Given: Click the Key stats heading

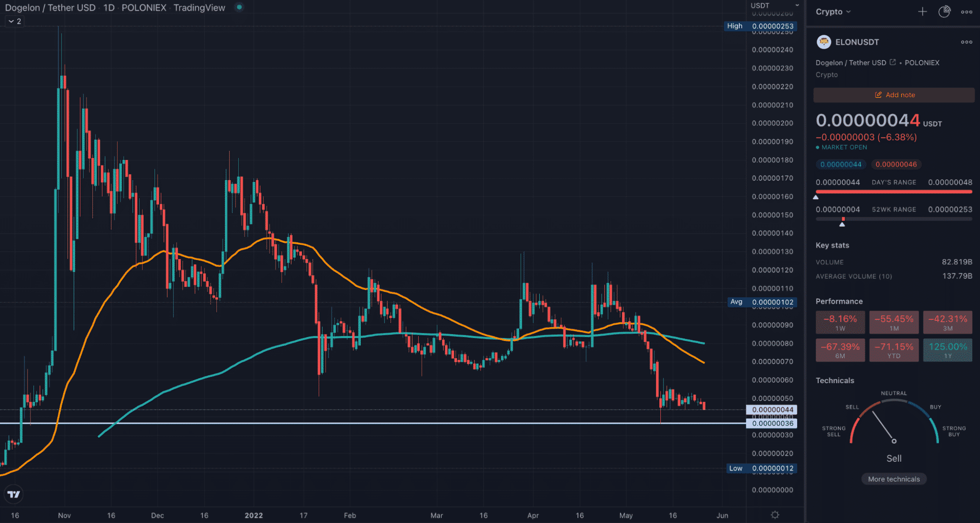Looking at the screenshot, I should pos(832,245).
